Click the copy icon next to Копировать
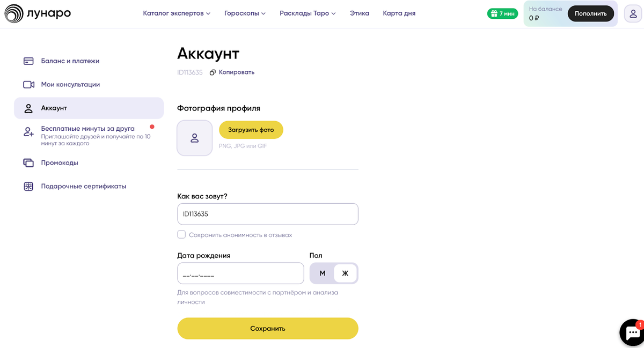The width and height of the screenshot is (644, 348). point(213,72)
